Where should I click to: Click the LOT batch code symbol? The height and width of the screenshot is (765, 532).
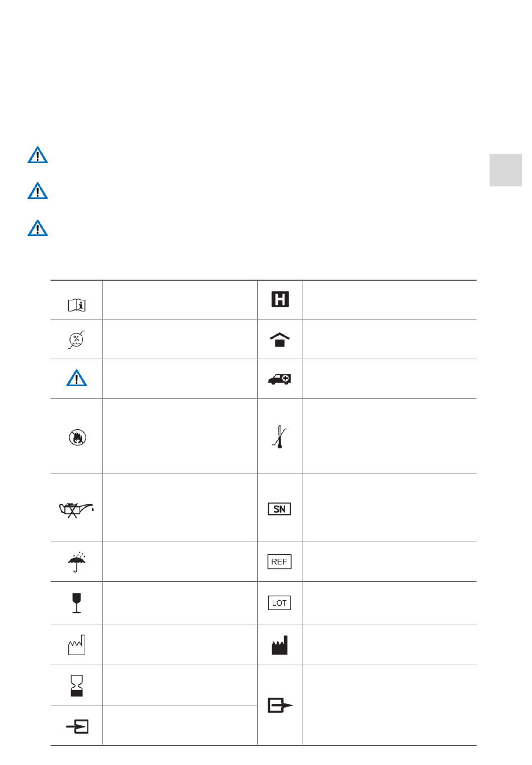pos(279,603)
